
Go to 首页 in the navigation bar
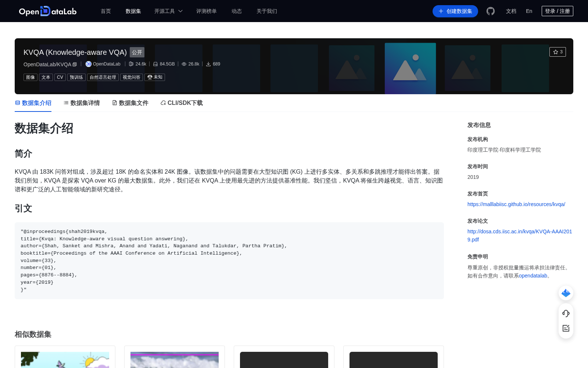106,11
